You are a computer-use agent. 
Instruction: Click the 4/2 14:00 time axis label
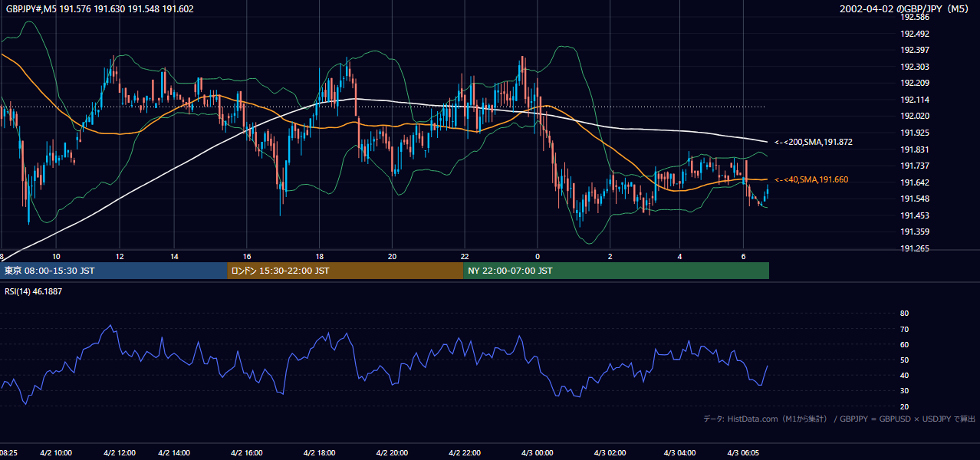[x=175, y=453]
